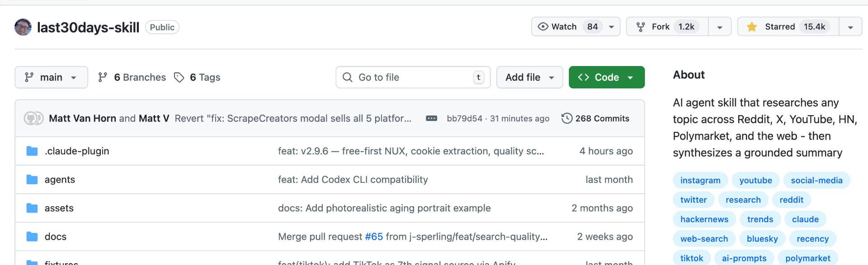This screenshot has height=265, width=868.
Task: Click the 4 hours ago timestamp
Action: [606, 151]
